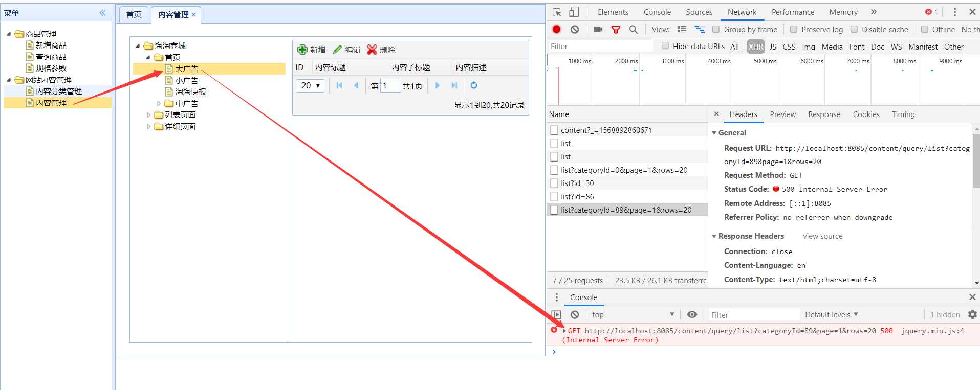Image resolution: width=980 pixels, height=390 pixels.
Task: Open console settings gear
Action: (973, 314)
